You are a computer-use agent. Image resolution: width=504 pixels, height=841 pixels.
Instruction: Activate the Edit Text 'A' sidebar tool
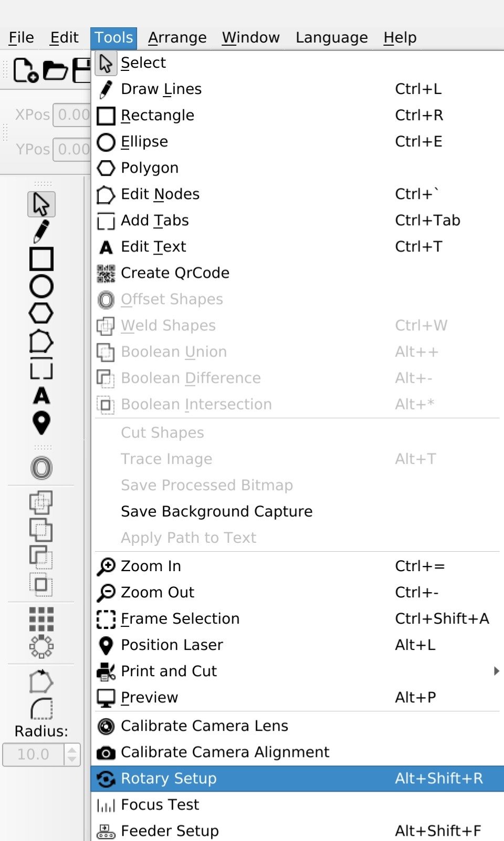[x=41, y=395]
